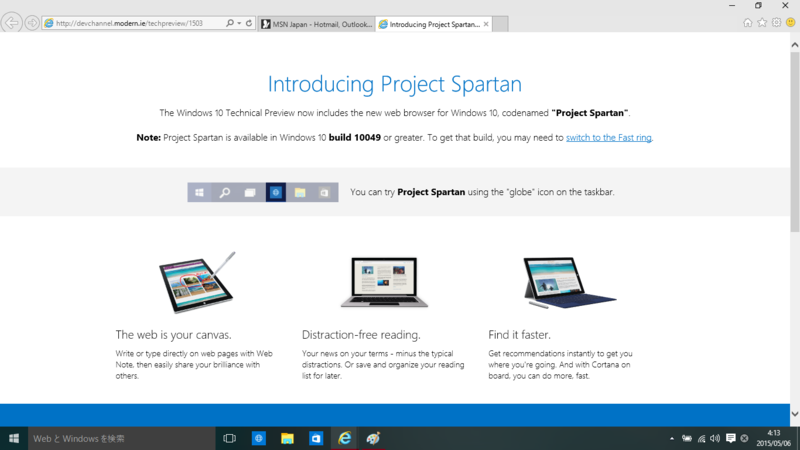
Task: Open Task View on the taskbar
Action: point(230,438)
